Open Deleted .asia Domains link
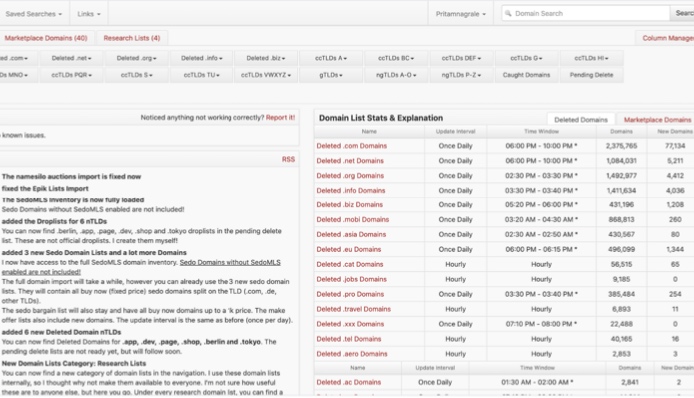The image size is (694, 398). click(x=351, y=234)
